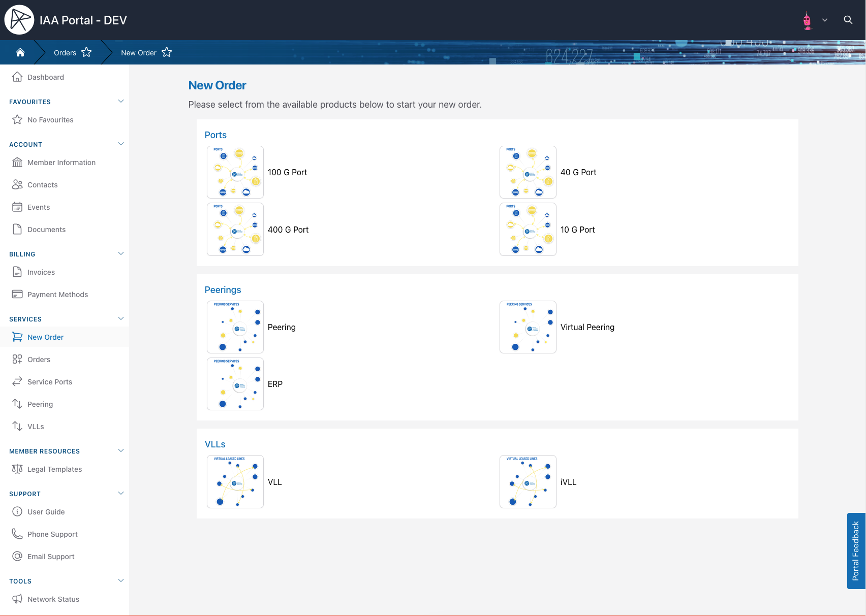Click the Legal Templates scales icon

coord(17,469)
